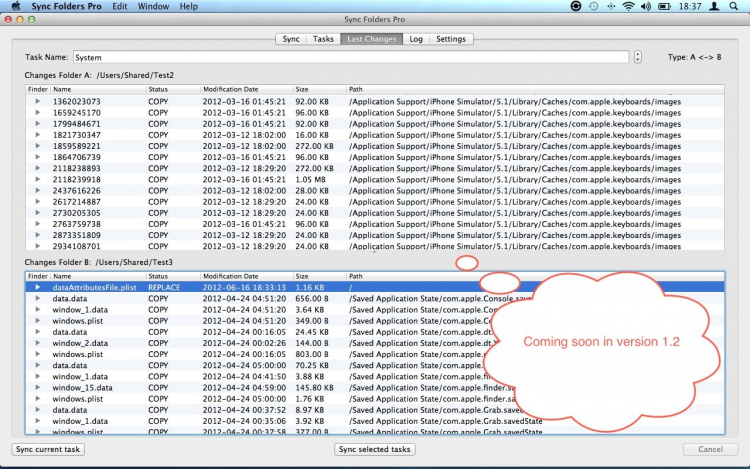Click the user account icon in menu bar
The width and height of the screenshot is (750, 469).
coord(714,6)
